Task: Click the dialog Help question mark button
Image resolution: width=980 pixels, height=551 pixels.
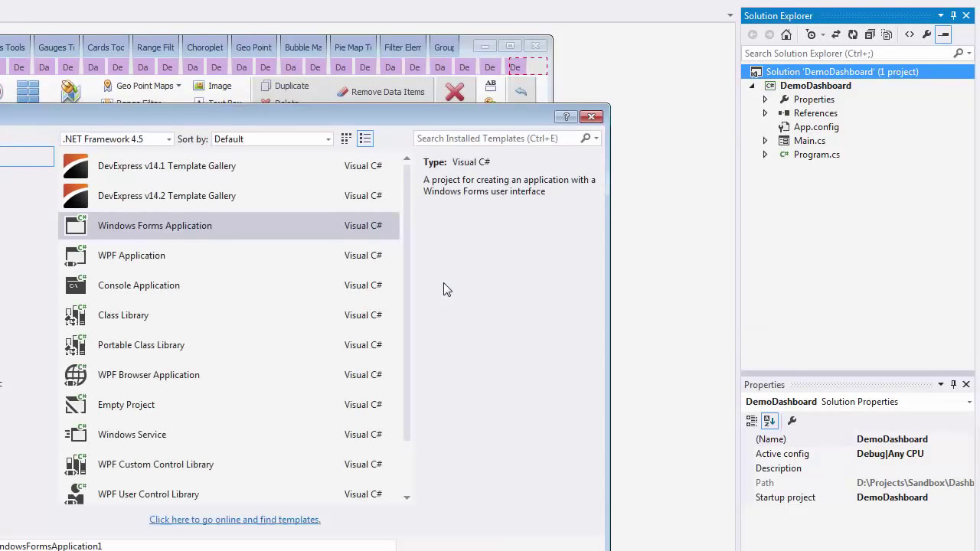Action: click(x=567, y=116)
